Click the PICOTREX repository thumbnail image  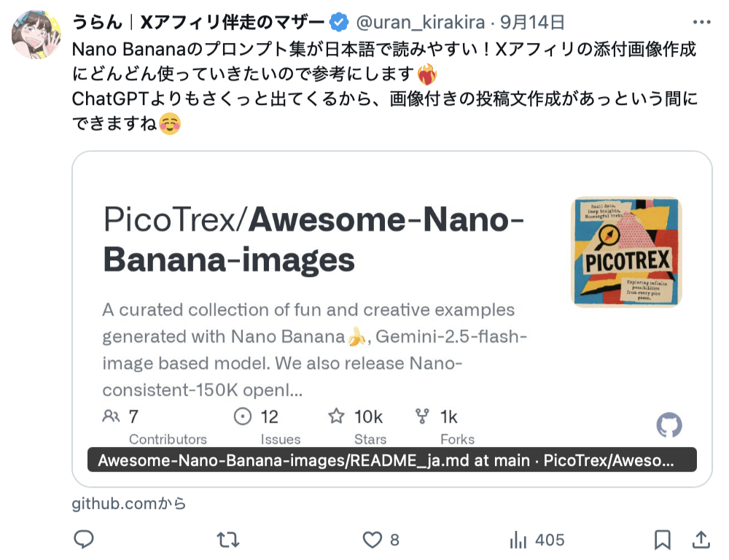pyautogui.click(x=626, y=252)
